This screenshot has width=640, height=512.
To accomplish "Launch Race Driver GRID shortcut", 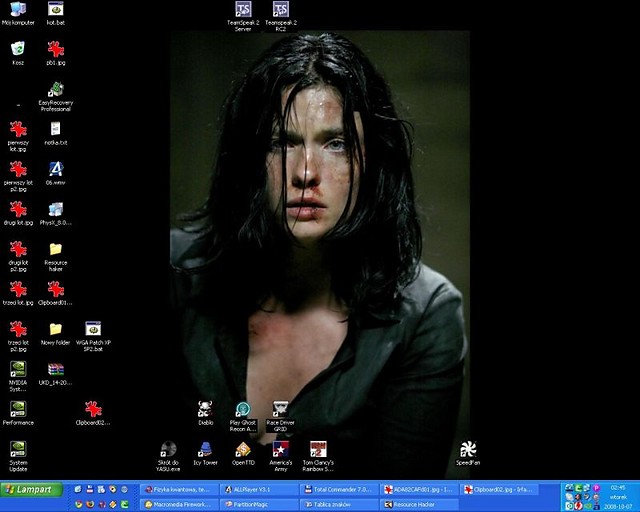I will tap(280, 417).
